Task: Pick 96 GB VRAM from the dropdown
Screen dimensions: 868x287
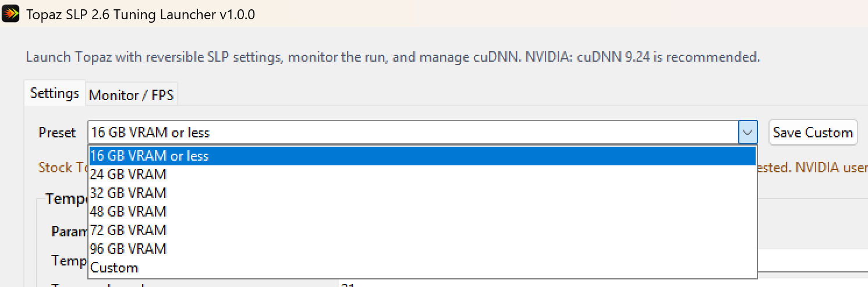Action: click(x=422, y=249)
